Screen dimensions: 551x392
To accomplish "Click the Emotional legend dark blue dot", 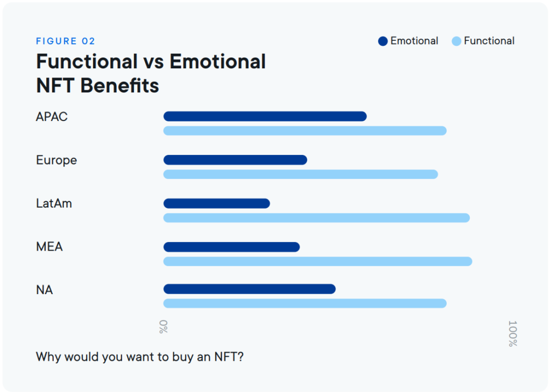I will point(383,41).
